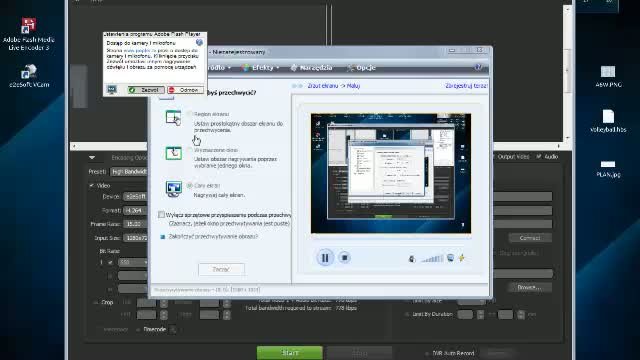Click the green Start button
Screen dimensions: 640x360
[290, 353]
